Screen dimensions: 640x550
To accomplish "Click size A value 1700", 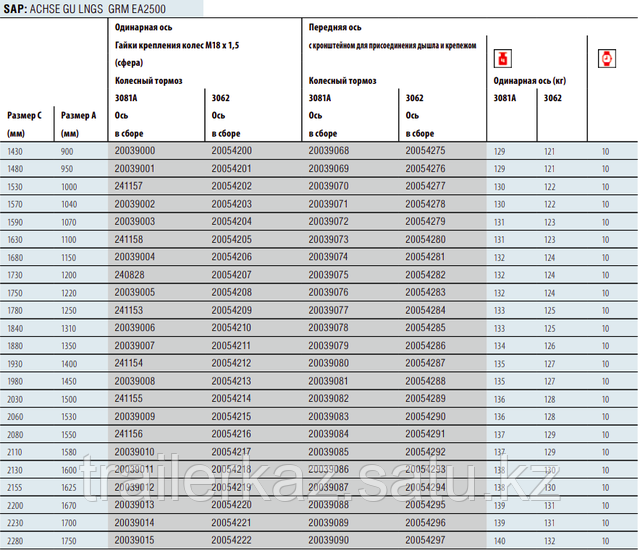I will [x=69, y=523].
